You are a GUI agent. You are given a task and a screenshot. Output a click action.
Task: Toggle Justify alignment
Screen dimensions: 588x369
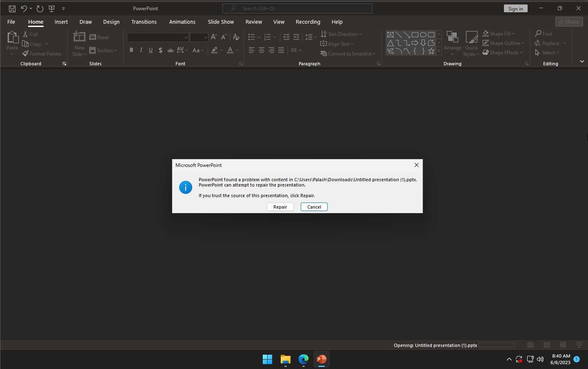281,50
